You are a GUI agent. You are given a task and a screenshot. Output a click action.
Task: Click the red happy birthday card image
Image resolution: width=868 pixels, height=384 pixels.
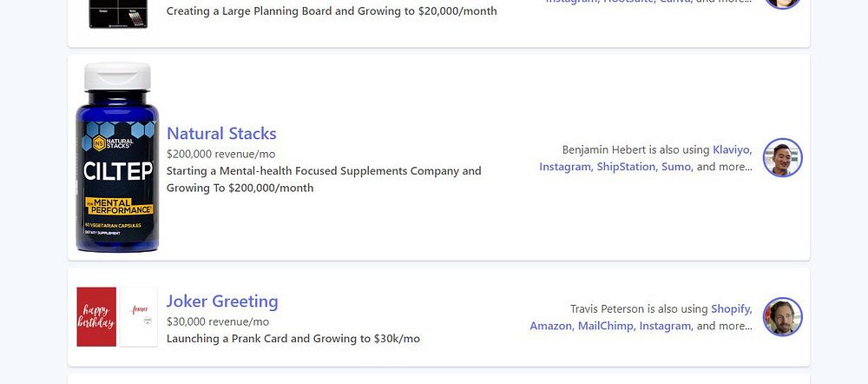pyautogui.click(x=96, y=317)
